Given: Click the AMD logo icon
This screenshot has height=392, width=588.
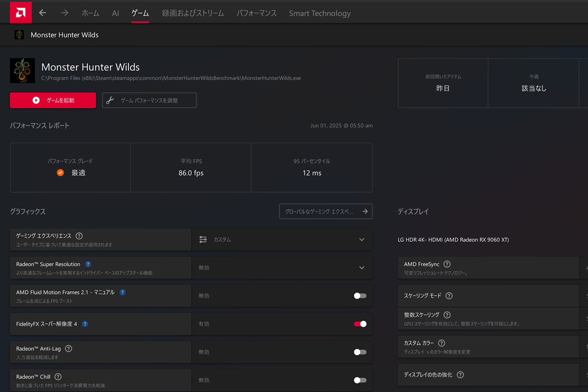Looking at the screenshot, I should 21,13.
